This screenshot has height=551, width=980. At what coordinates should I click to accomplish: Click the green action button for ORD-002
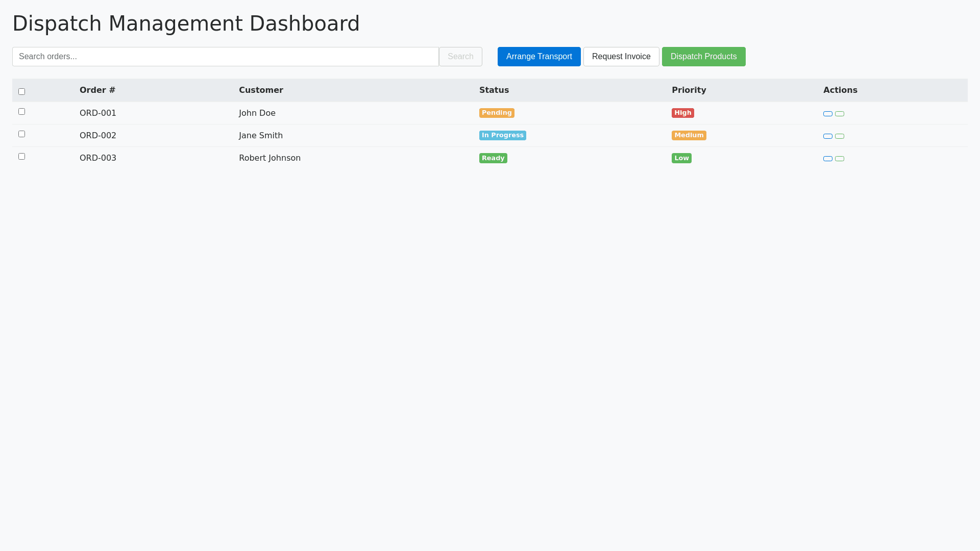pos(840,136)
